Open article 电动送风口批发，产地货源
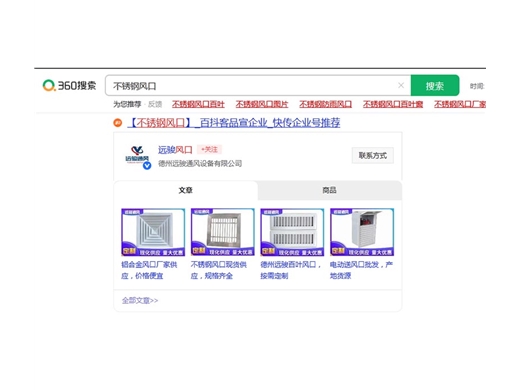Screen dimensions: 520x390 361,270
